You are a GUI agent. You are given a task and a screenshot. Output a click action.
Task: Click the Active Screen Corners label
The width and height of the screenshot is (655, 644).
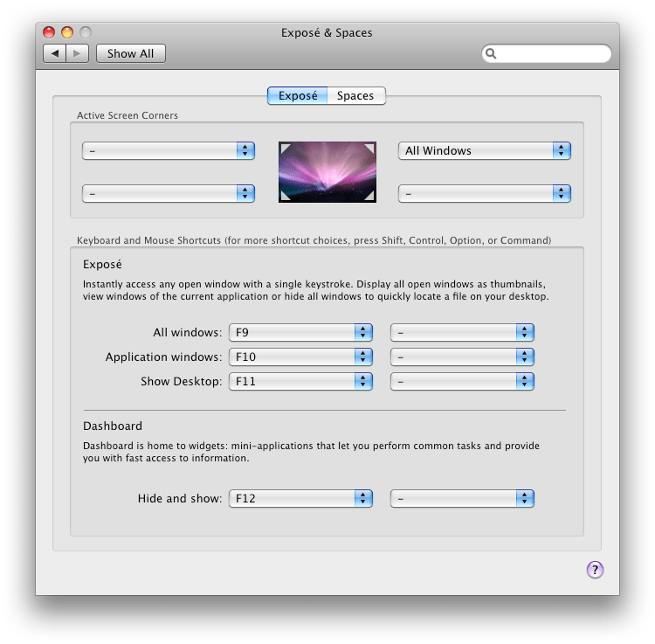click(128, 115)
